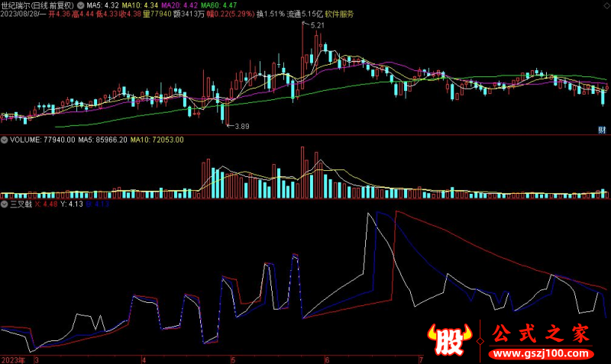Viewport: 611px width, 364px height.
Task: Click the high price 高4.44 value
Action: (x=83, y=14)
